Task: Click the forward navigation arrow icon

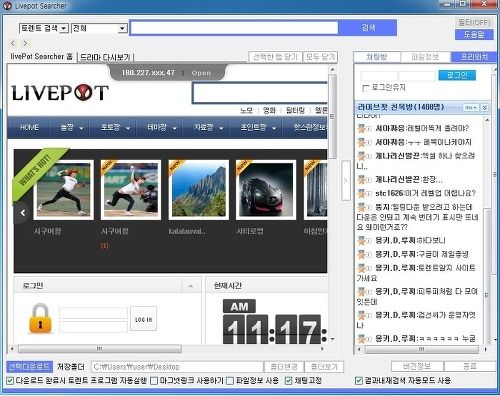Action: click(x=25, y=43)
